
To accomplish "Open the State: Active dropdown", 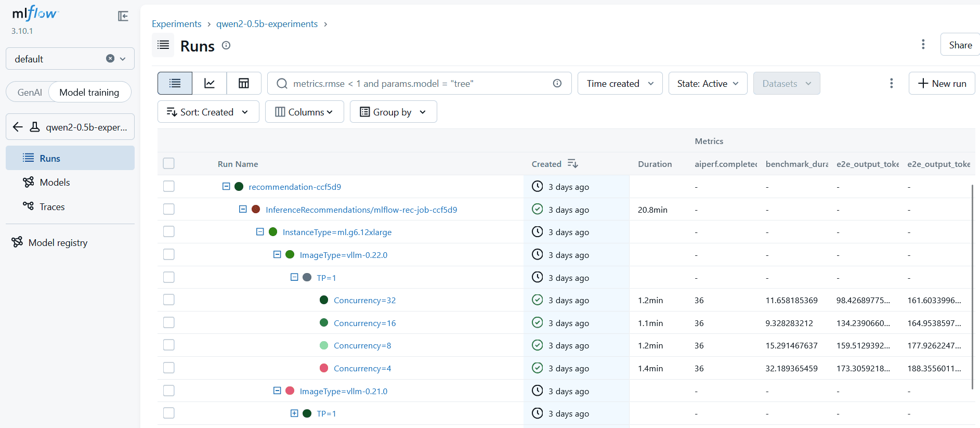I will pos(708,83).
